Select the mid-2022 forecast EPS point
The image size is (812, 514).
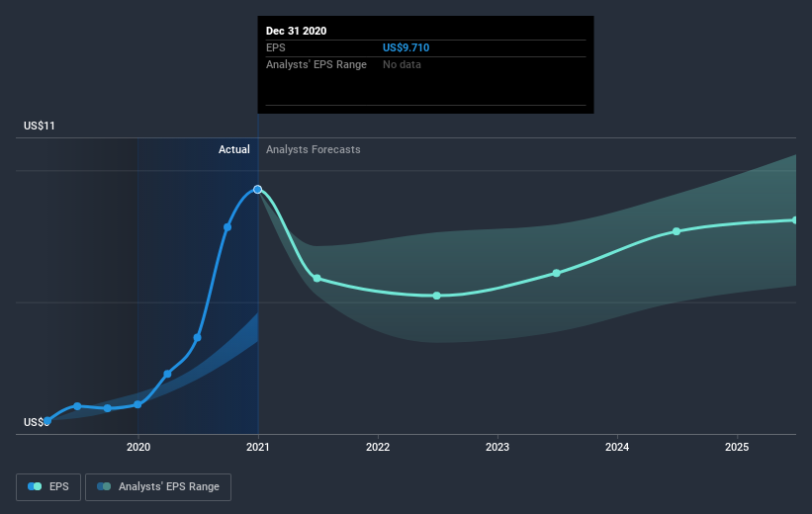click(x=436, y=296)
